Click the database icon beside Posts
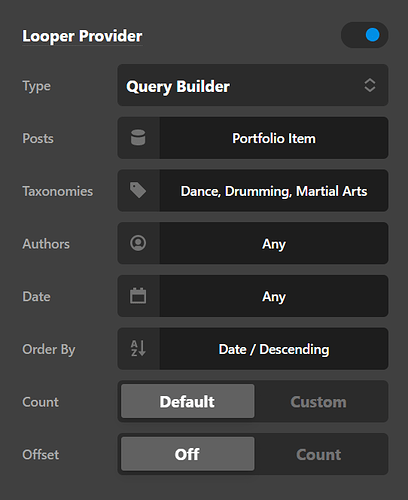 (x=138, y=138)
